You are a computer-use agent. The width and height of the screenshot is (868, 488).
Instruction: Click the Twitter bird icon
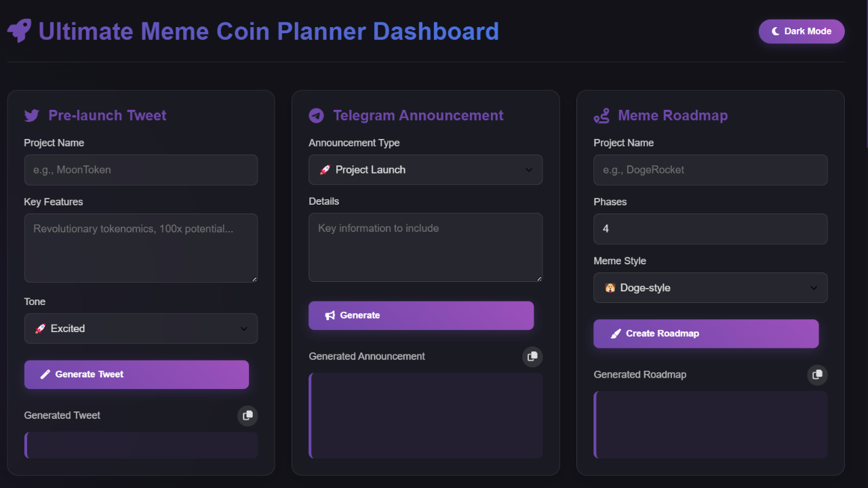(32, 115)
